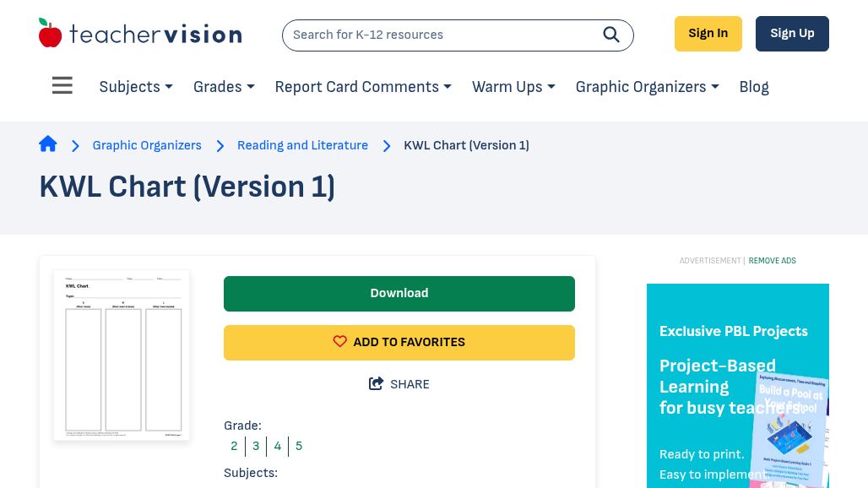Expand Report Card Comments menu
The height and width of the screenshot is (488, 868).
363,87
